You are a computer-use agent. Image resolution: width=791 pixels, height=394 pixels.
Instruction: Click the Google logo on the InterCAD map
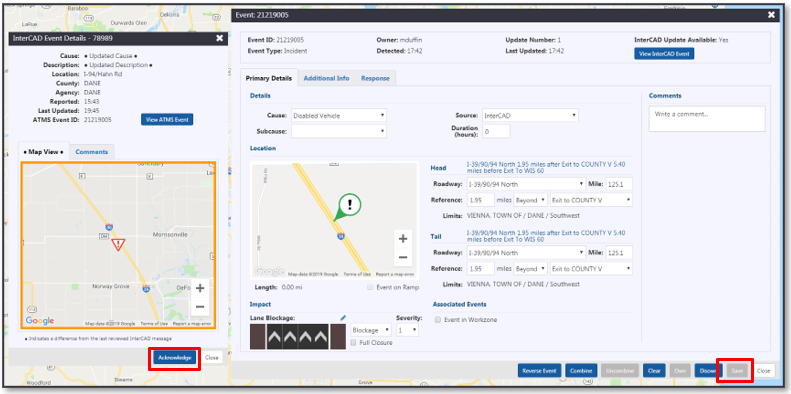point(40,321)
